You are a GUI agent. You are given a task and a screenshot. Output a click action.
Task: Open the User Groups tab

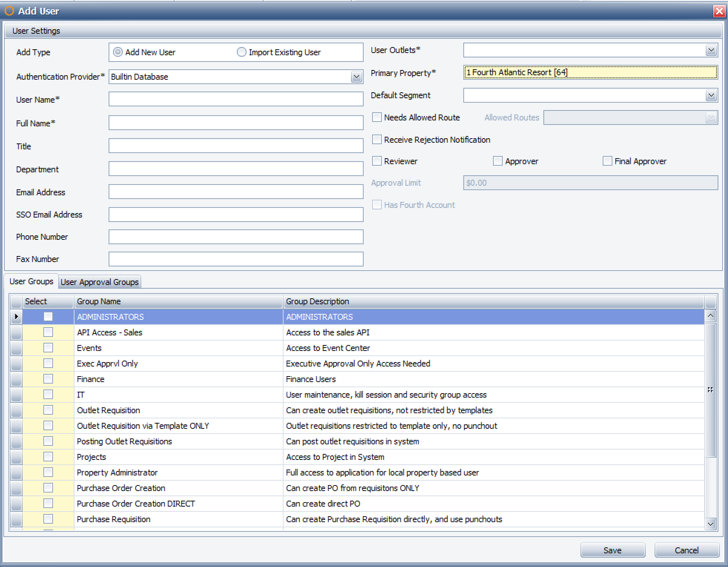pos(31,282)
